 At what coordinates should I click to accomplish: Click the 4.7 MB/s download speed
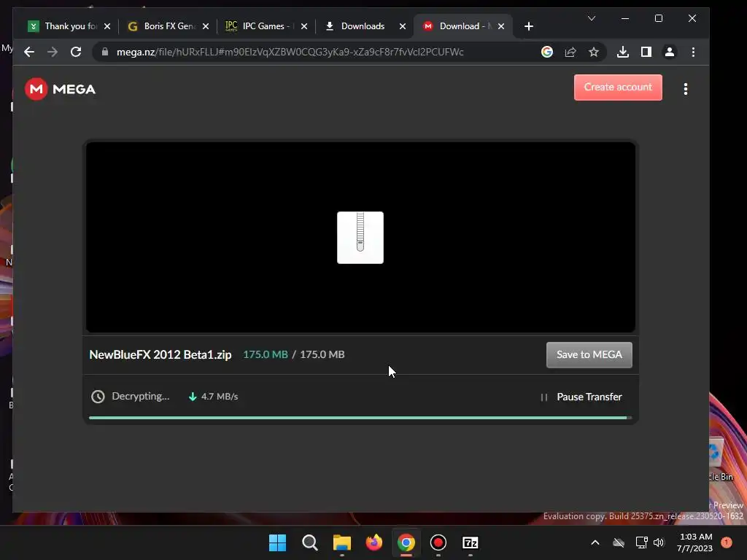(x=214, y=396)
